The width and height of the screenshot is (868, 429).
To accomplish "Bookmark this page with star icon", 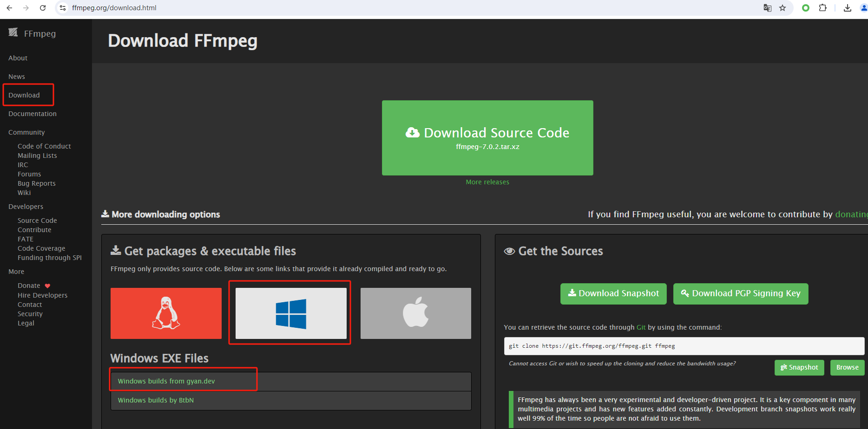I will click(783, 8).
